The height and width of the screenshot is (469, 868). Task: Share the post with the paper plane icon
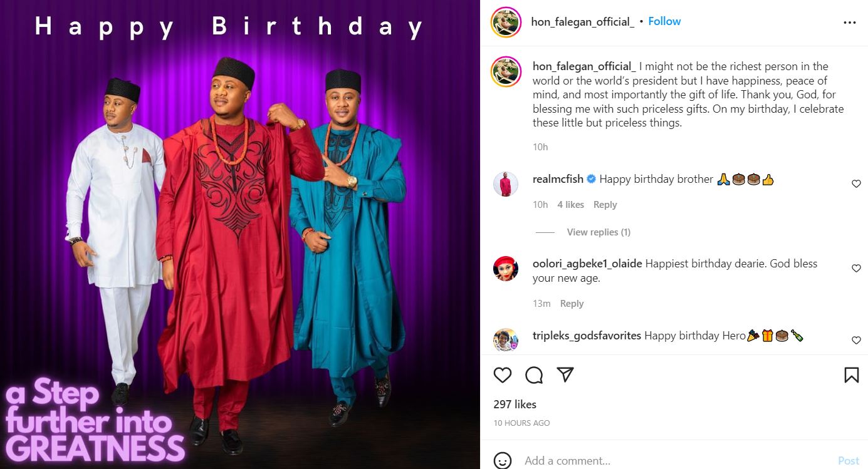[565, 374]
